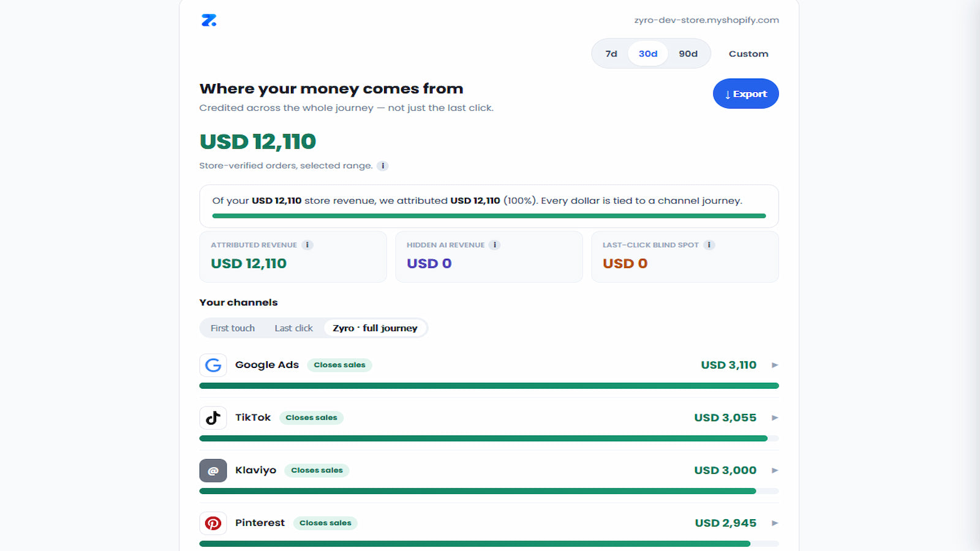Click TikTok 'Closes sales' badge
This screenshot has width=980, height=551.
tap(311, 418)
